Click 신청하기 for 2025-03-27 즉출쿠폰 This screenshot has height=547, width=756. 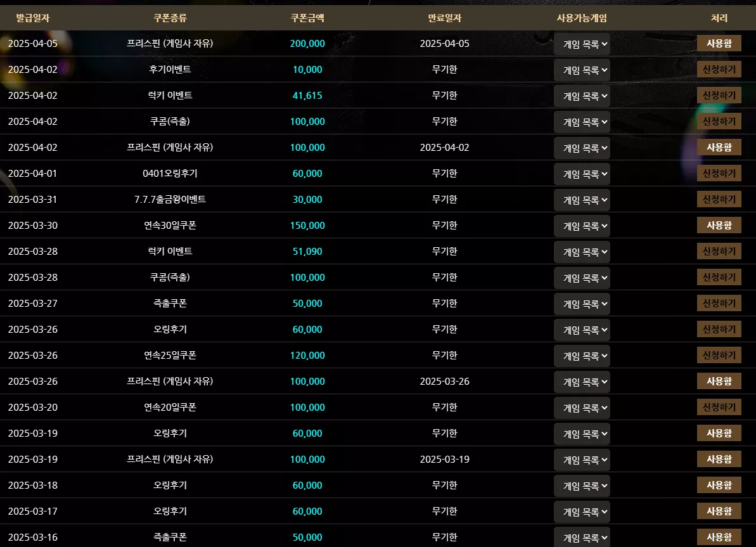tap(719, 304)
